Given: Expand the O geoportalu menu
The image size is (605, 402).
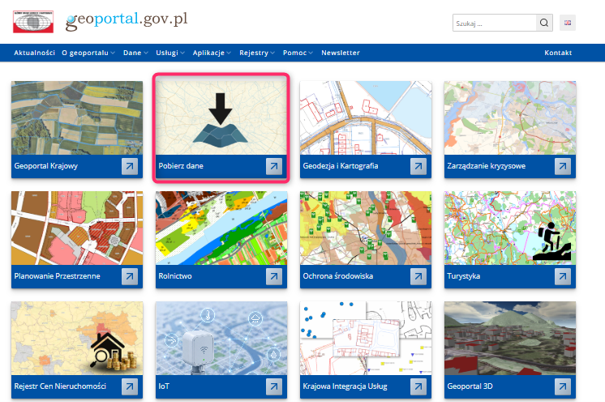Looking at the screenshot, I should (x=88, y=53).
